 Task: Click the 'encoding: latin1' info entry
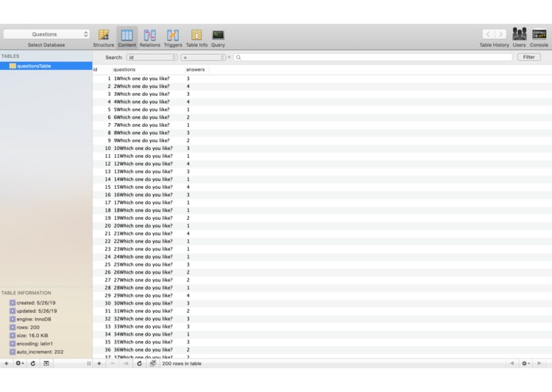31,344
